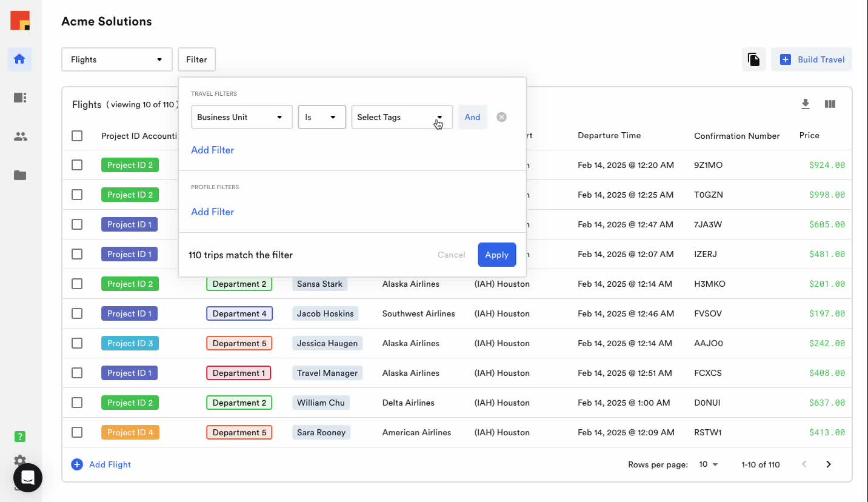
Task: Click the Apply filter button
Action: (x=496, y=255)
